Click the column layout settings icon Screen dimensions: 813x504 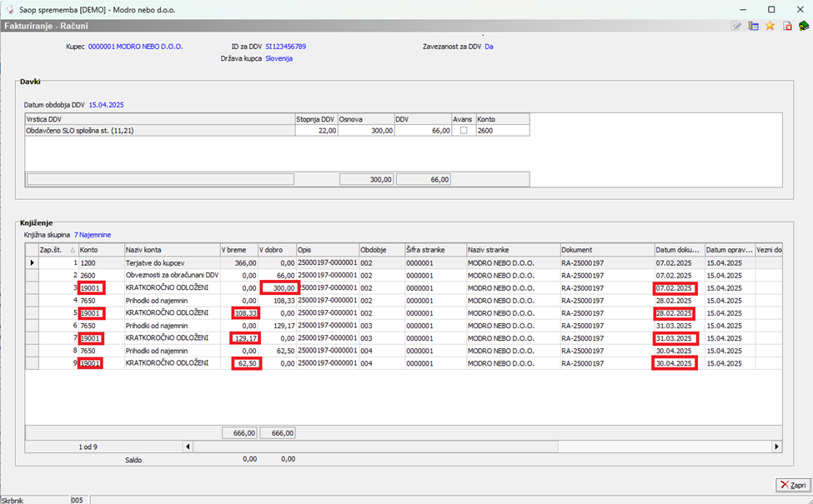753,26
